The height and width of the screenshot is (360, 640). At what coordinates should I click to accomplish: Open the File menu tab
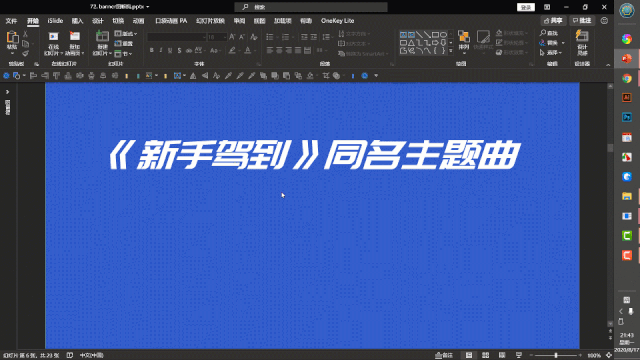(11, 21)
